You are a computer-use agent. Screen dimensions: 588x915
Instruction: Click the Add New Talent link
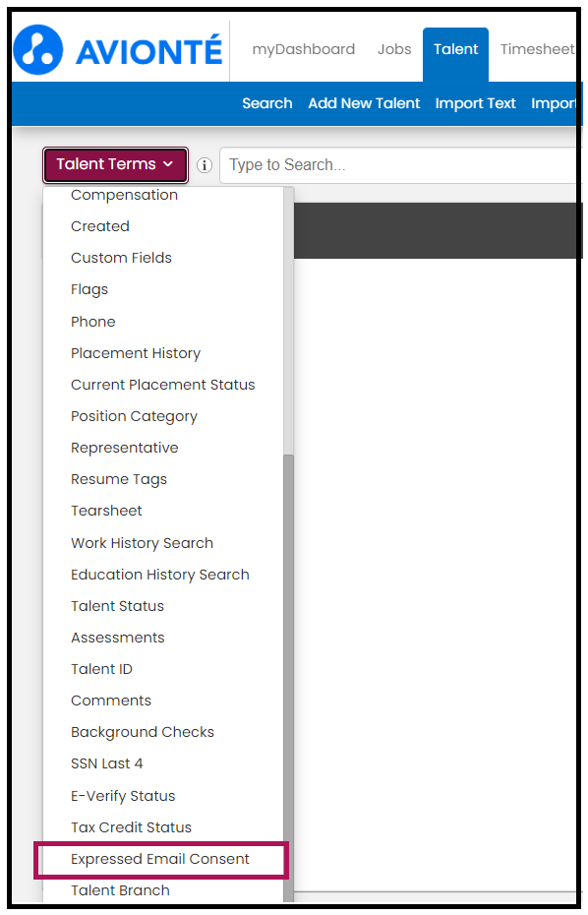click(x=364, y=103)
